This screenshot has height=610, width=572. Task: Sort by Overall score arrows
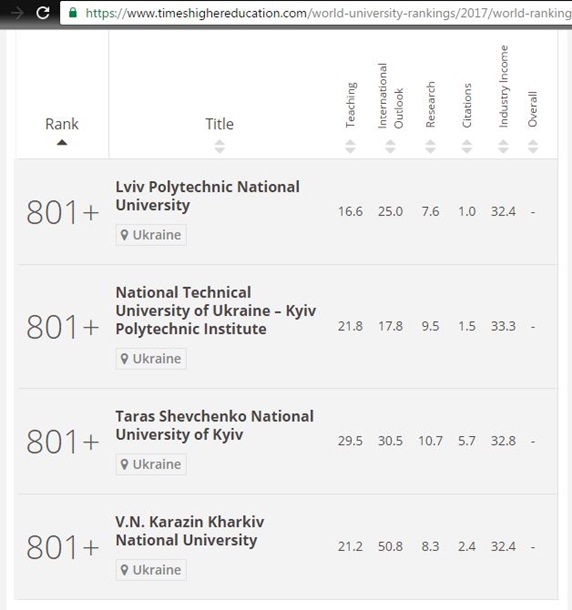coord(533,146)
